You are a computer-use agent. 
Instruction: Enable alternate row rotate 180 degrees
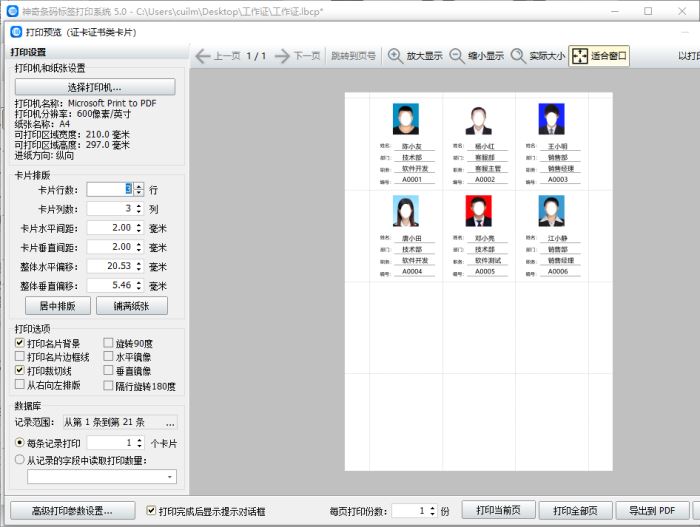[x=108, y=385]
